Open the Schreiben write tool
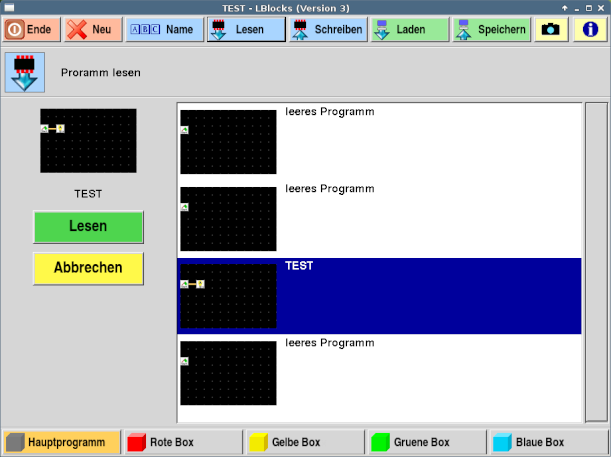The height and width of the screenshot is (457, 611). pos(328,29)
